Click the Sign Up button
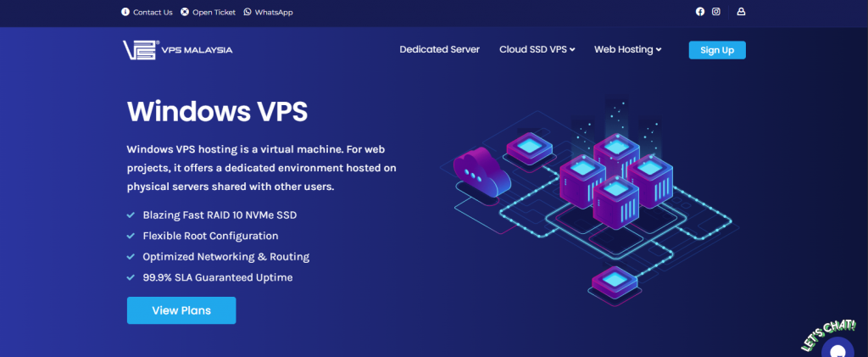Image resolution: width=868 pixels, height=357 pixels. [x=717, y=50]
